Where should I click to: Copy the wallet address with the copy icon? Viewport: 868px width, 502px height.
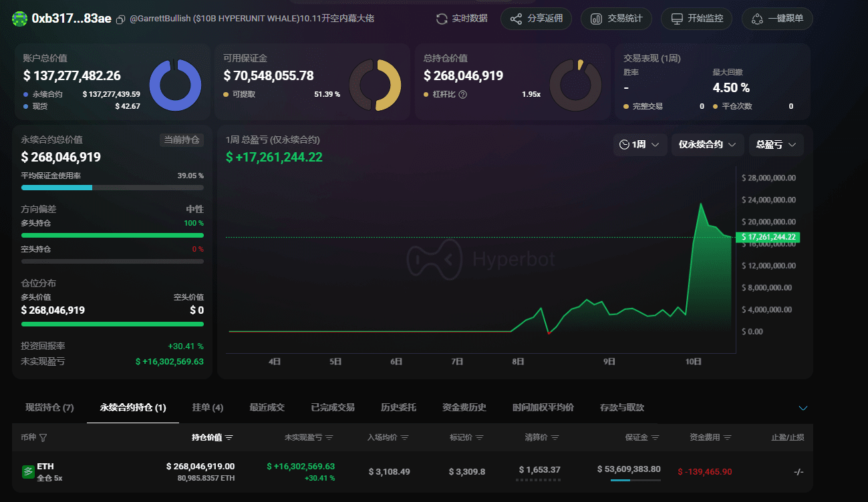tap(120, 19)
